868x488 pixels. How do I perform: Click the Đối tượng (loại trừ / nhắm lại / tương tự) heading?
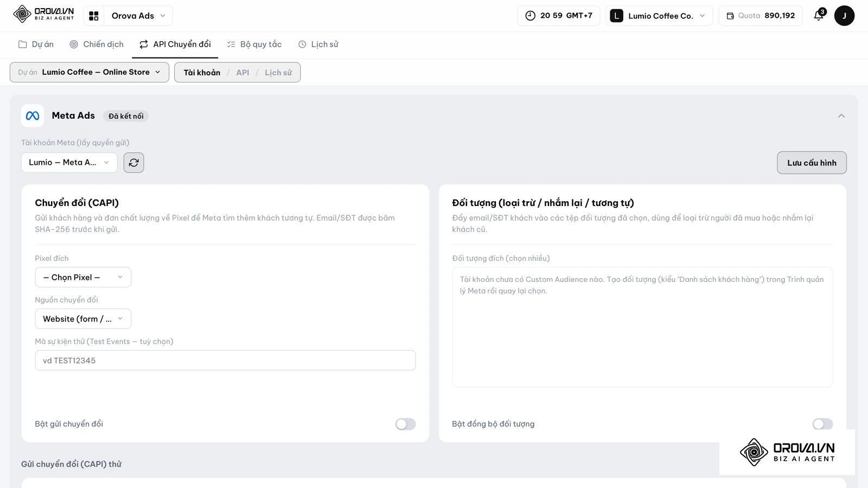click(543, 203)
